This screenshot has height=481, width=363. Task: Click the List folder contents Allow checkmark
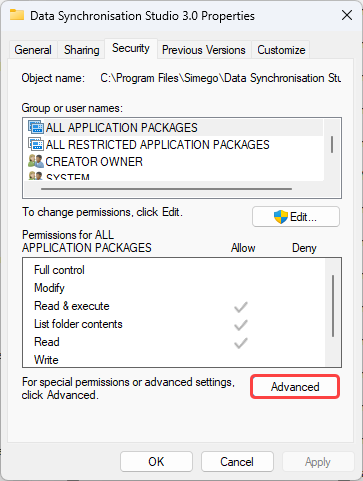pos(241,325)
